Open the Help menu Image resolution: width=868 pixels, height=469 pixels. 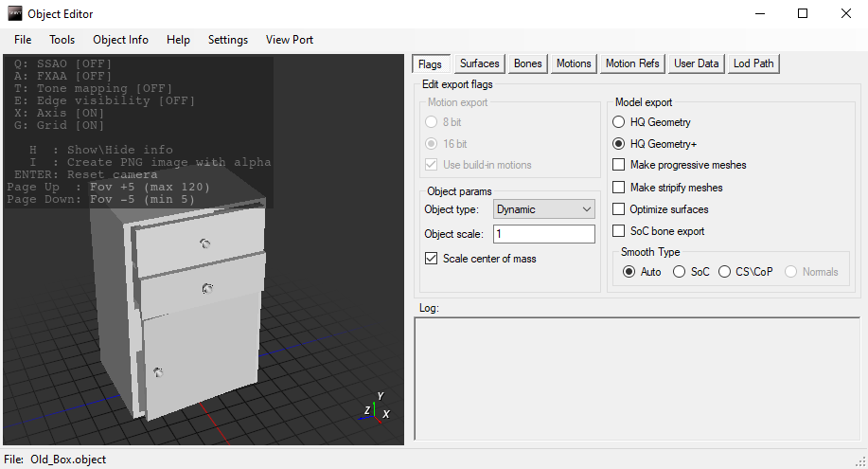coord(178,40)
